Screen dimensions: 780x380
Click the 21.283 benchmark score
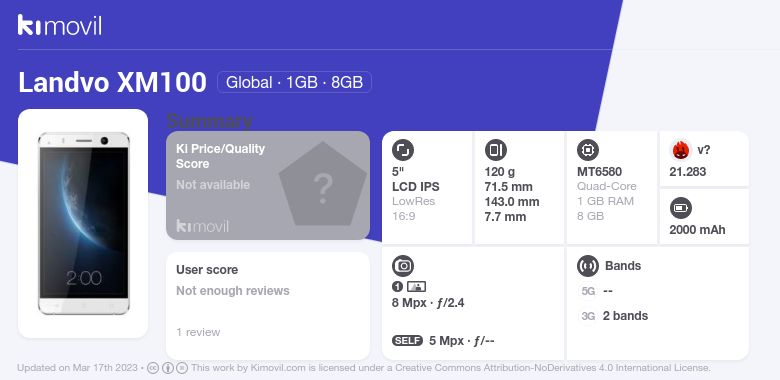click(688, 172)
